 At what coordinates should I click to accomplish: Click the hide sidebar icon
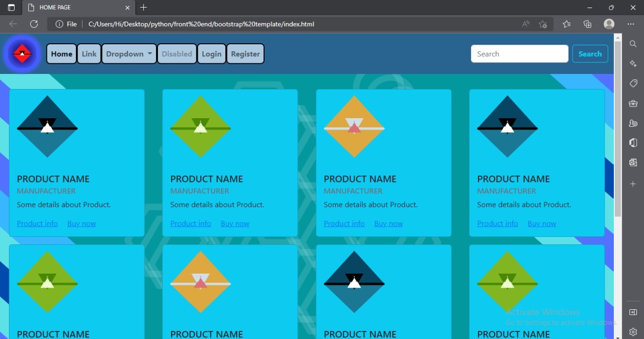(633, 312)
